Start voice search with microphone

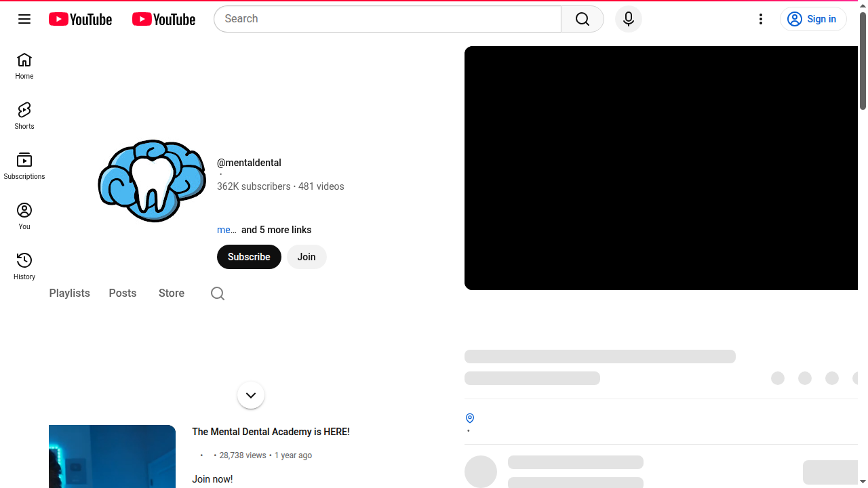click(x=628, y=19)
